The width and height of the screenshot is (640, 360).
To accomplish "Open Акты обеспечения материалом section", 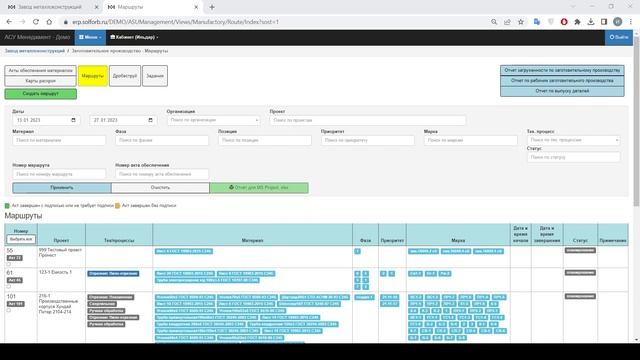I will [40, 71].
